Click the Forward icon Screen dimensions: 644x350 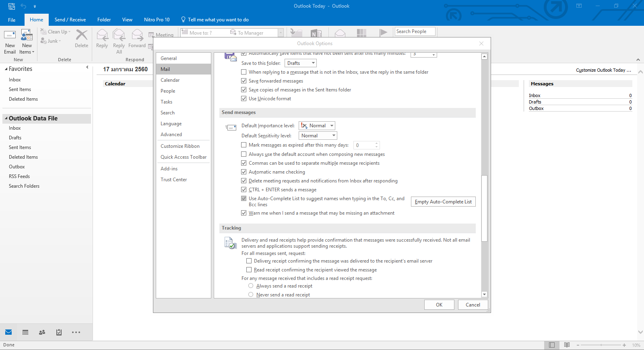click(x=137, y=35)
